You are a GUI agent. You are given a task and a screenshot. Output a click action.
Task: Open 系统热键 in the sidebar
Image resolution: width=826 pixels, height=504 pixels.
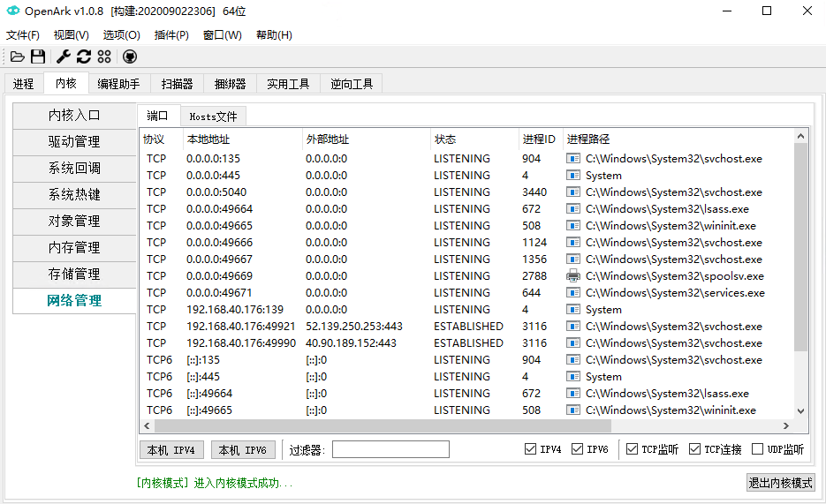74,195
